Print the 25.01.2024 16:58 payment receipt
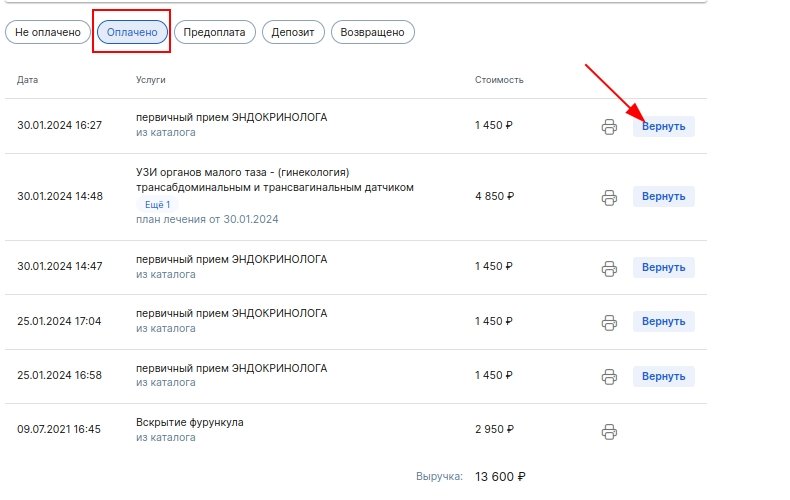The width and height of the screenshot is (790, 500). (x=609, y=377)
